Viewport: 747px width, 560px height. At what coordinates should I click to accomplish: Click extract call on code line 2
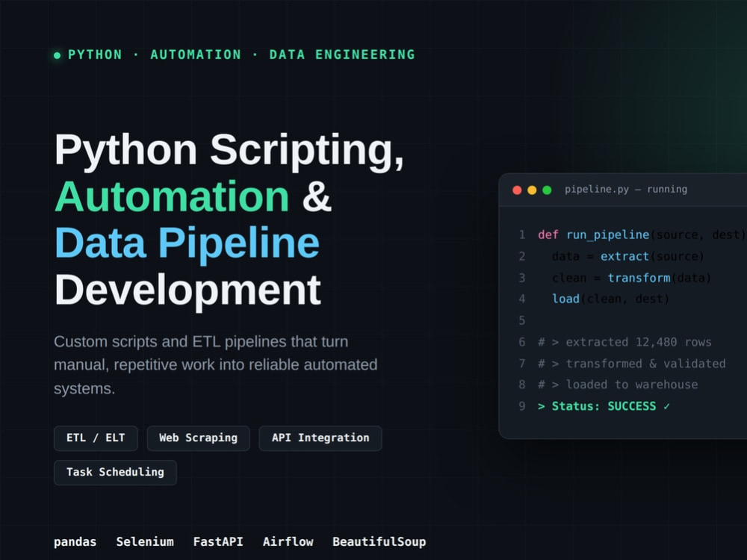click(624, 256)
